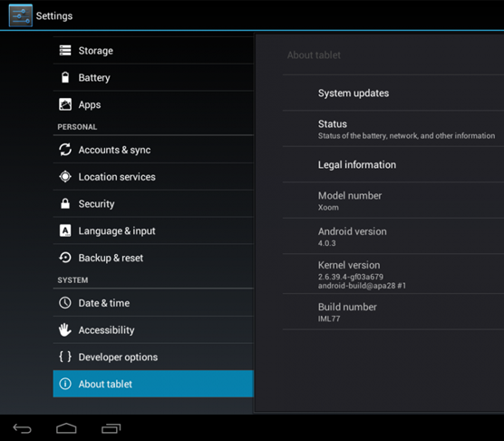Open Storage settings
This screenshot has height=441, width=504.
coord(153,51)
